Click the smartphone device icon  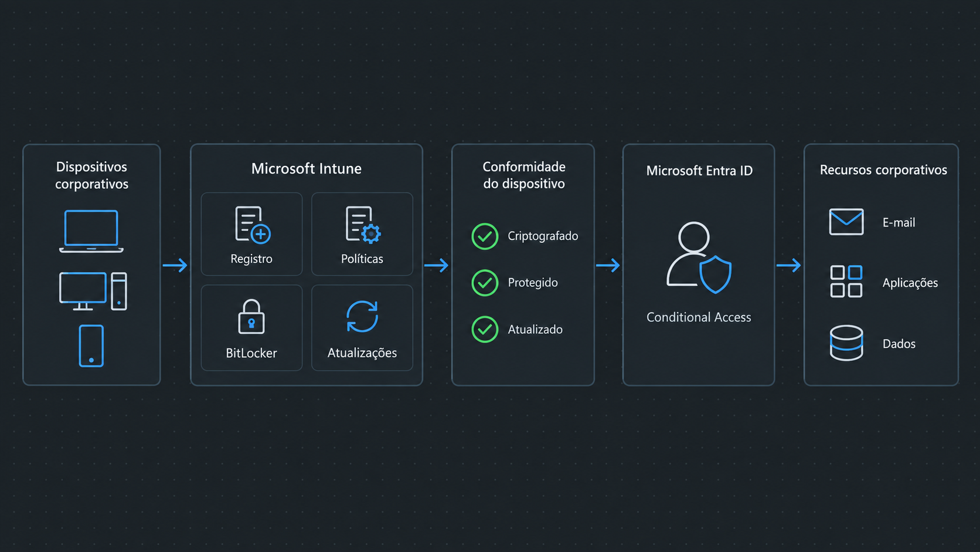click(x=91, y=346)
